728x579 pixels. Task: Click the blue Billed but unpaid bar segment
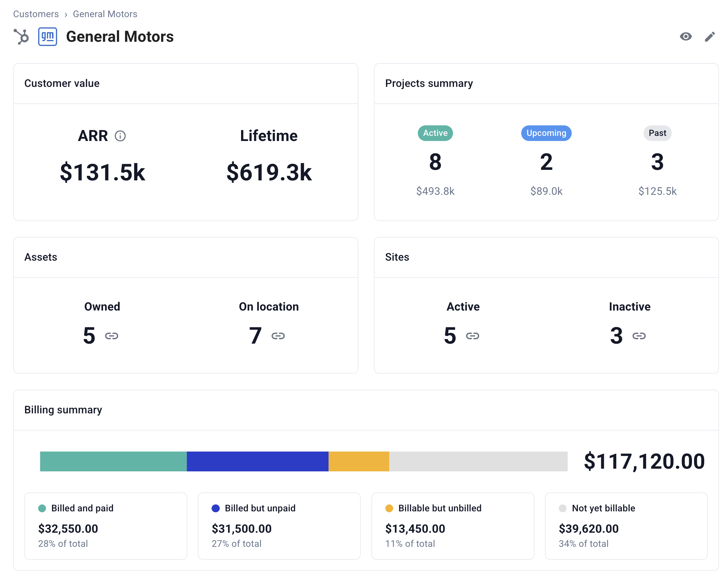tap(257, 461)
